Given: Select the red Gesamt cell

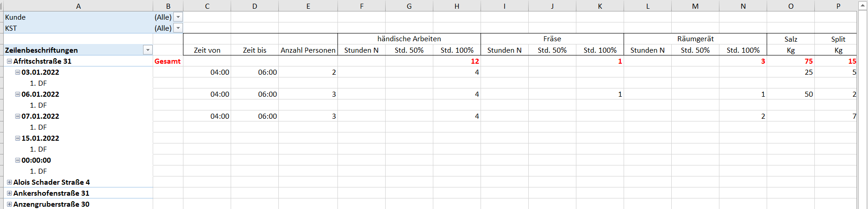Looking at the screenshot, I should [x=168, y=61].
